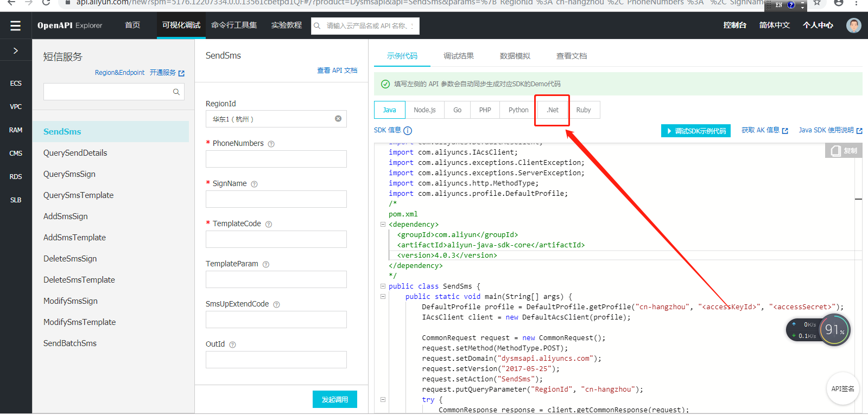Open the hamburger menu icon

click(15, 25)
